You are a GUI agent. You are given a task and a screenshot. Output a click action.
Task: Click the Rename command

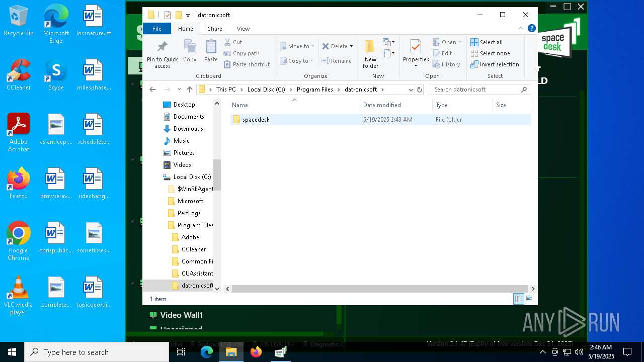point(337,61)
